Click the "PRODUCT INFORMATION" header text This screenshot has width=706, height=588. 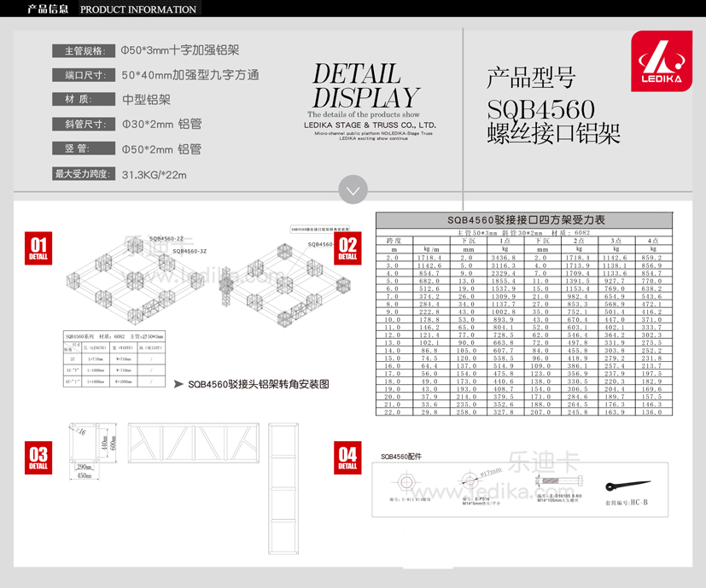pos(138,9)
